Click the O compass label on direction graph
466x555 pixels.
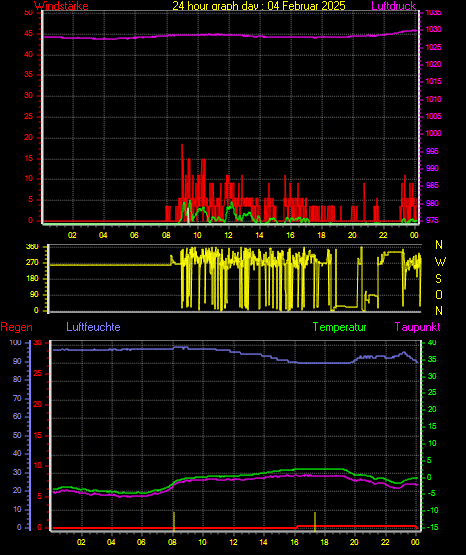click(439, 294)
